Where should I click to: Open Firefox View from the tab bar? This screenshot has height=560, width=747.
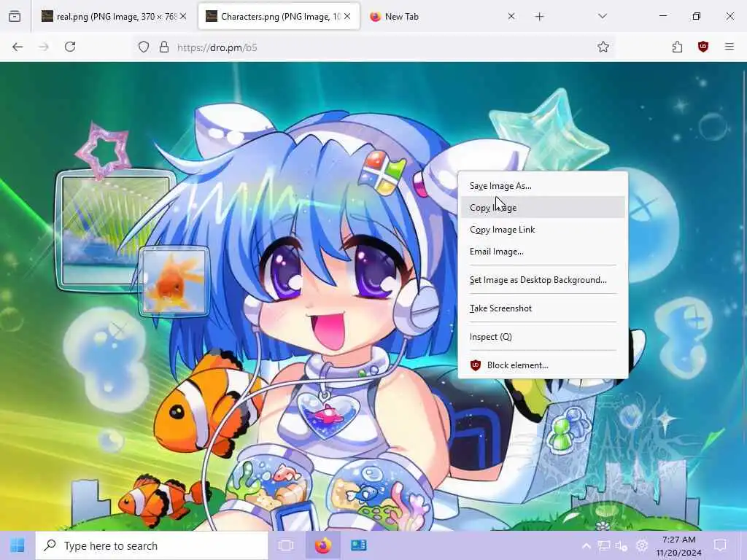pyautogui.click(x=15, y=16)
